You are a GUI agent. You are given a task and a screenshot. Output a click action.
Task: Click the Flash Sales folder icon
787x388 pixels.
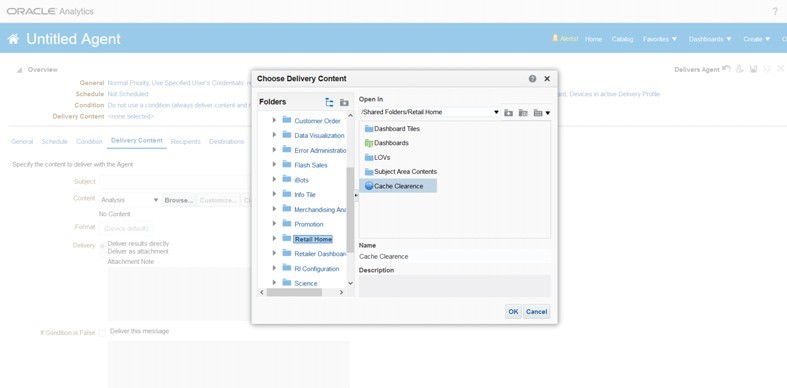287,164
